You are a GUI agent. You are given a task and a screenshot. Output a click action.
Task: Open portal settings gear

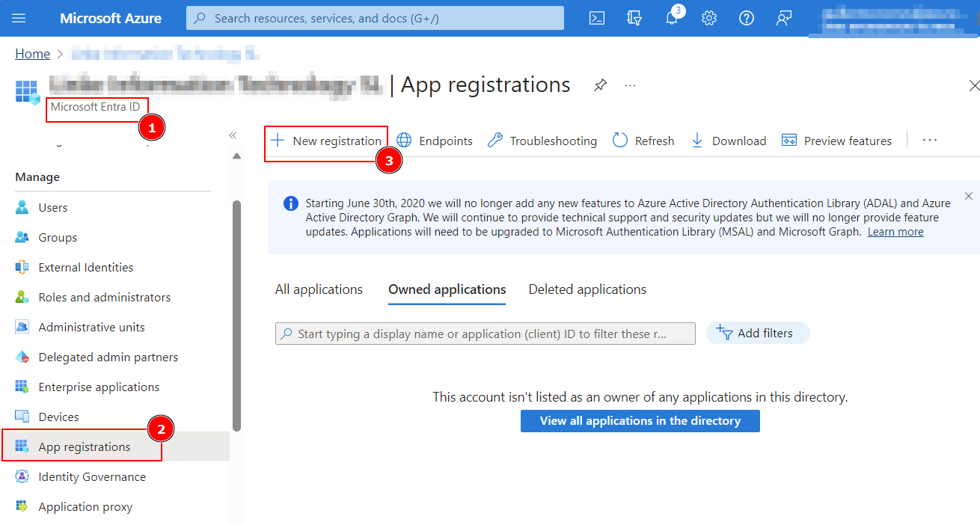pos(709,18)
